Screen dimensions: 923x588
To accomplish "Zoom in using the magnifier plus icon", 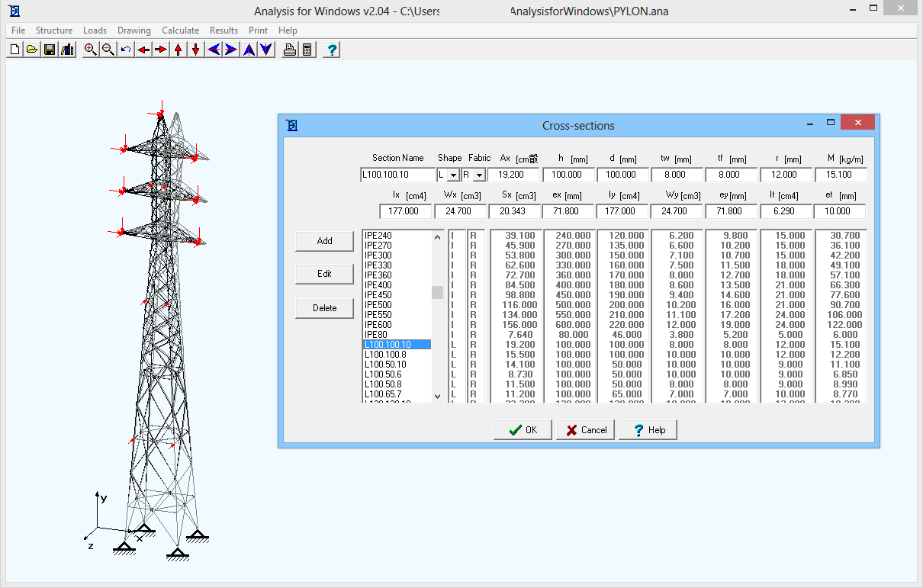I will (x=90, y=50).
